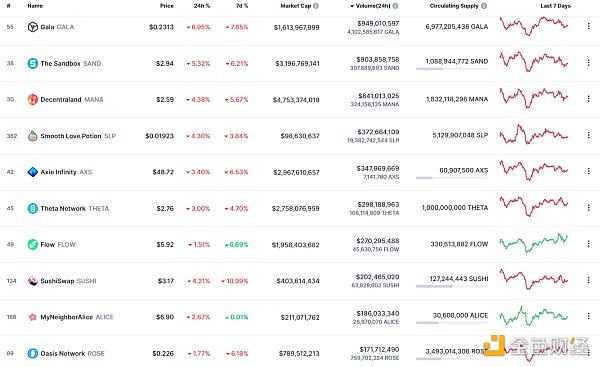600x367 pixels.
Task: Sort by the Volume(24h) column header
Action: [373, 6]
